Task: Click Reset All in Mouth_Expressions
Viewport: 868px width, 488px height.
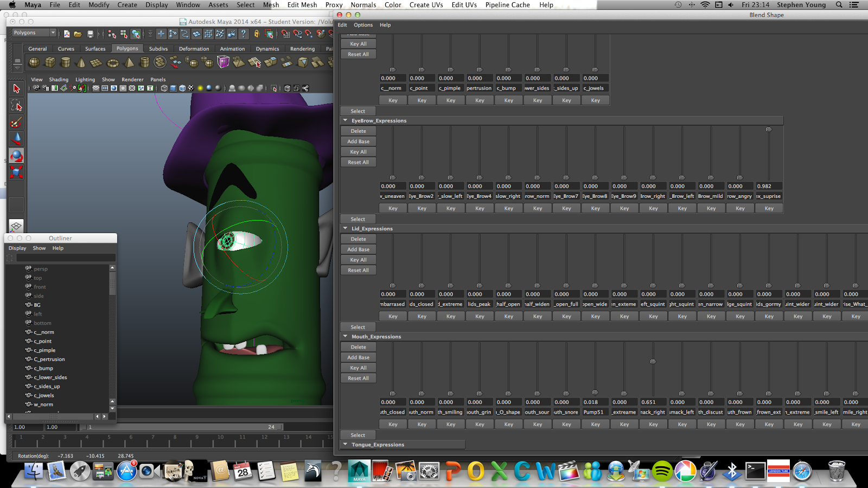Action: [x=358, y=378]
